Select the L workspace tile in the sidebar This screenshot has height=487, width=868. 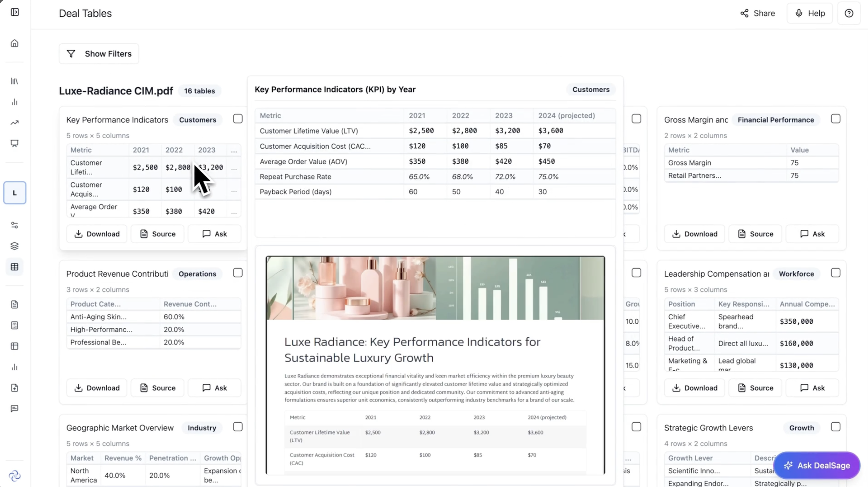coord(14,193)
